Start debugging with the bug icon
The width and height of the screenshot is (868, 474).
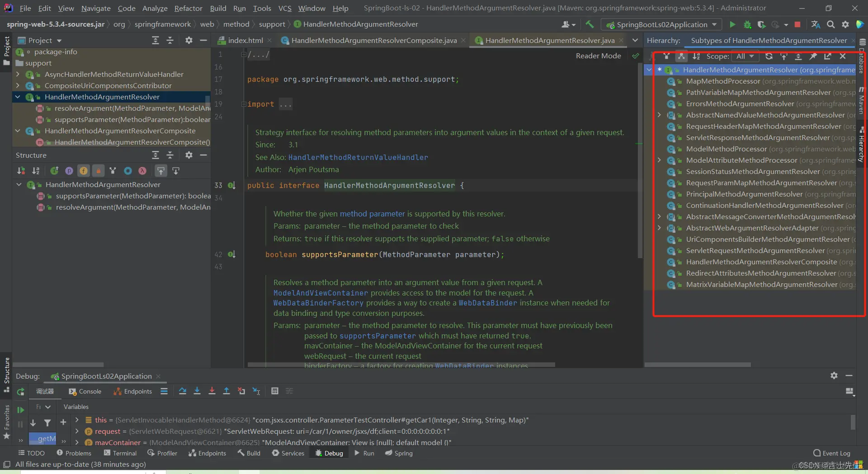pyautogui.click(x=747, y=24)
